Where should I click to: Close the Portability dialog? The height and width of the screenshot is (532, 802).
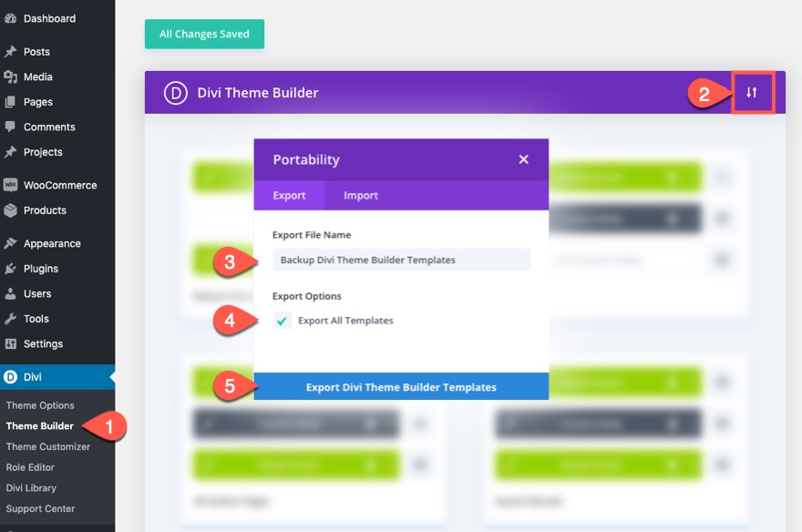523,159
